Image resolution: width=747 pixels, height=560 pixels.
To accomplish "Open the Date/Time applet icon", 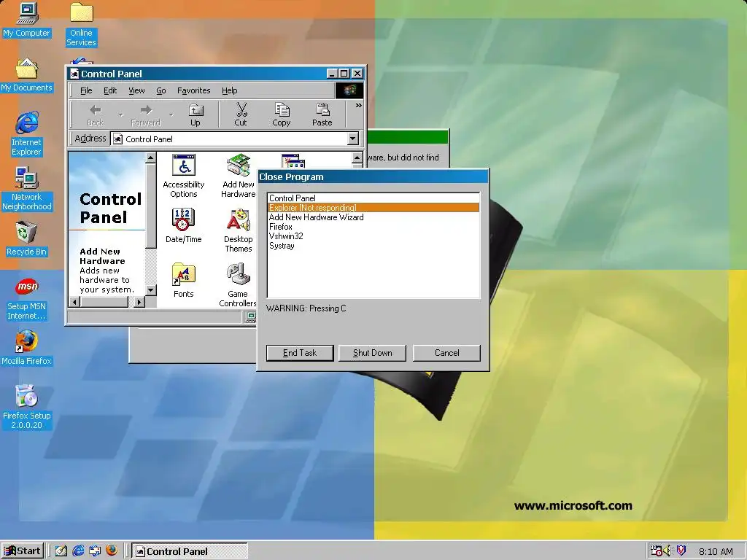I will click(x=183, y=226).
